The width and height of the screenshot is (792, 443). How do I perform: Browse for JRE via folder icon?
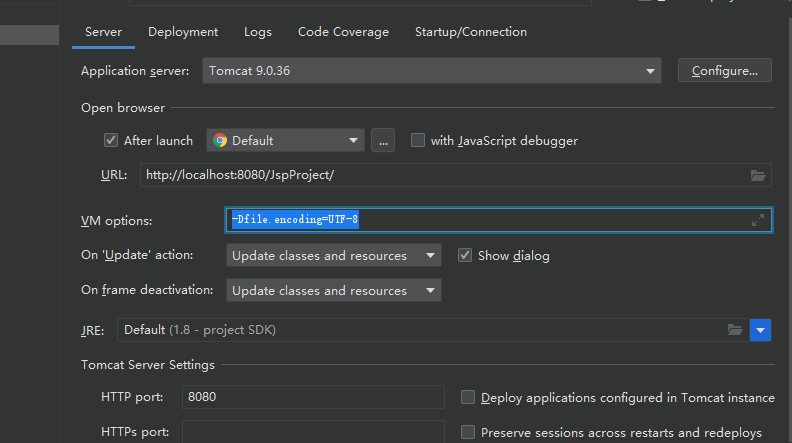(735, 330)
